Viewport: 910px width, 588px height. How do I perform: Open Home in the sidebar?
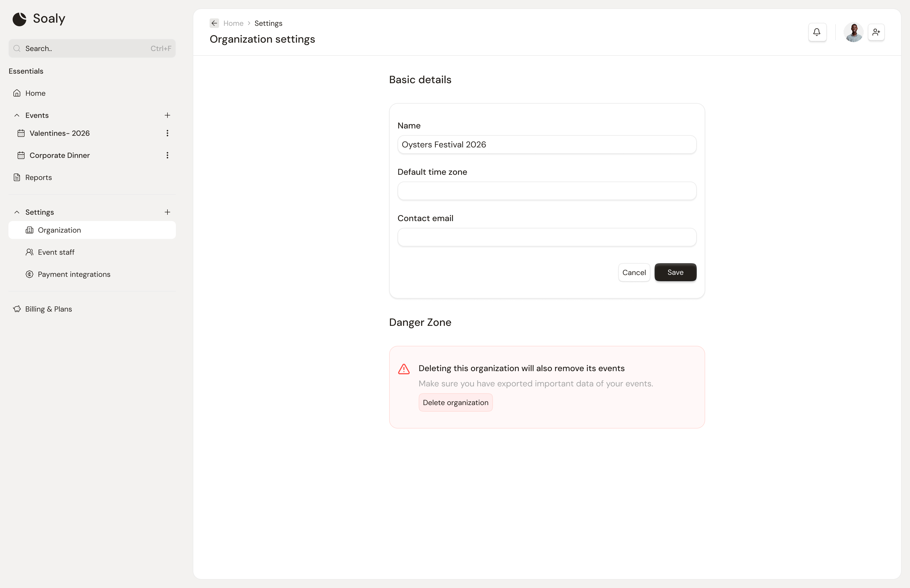coord(92,93)
